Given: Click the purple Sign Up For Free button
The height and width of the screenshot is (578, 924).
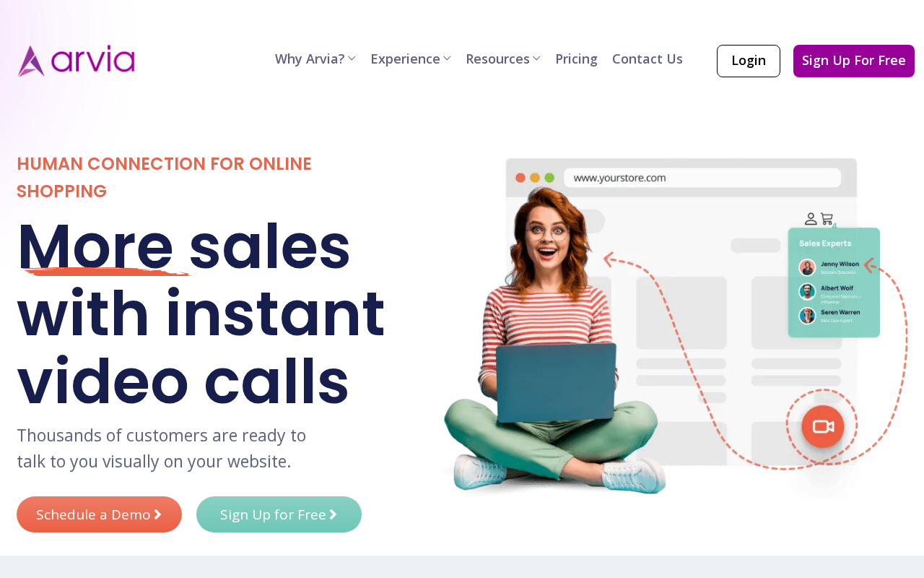Looking at the screenshot, I should pos(854,61).
